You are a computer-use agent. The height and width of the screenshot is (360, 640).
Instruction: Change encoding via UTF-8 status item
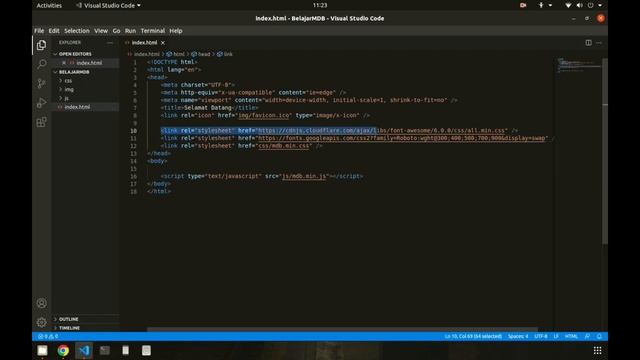point(541,336)
